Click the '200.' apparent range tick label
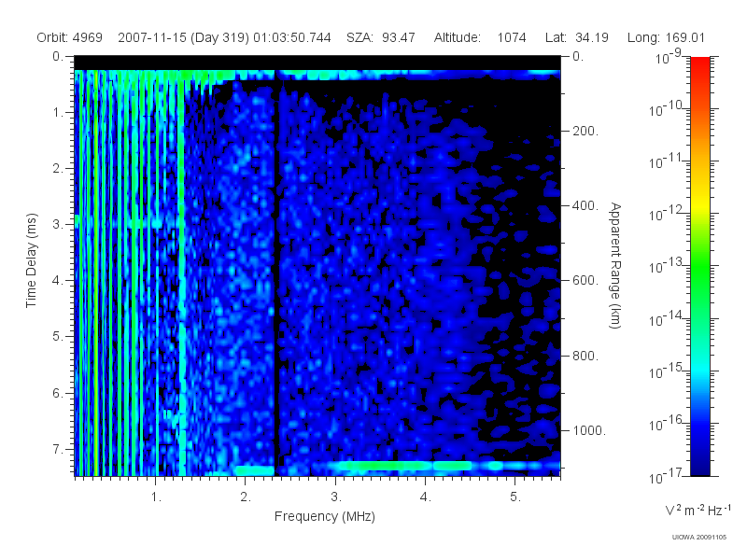Viewport: 747px width, 560px height. (585, 131)
